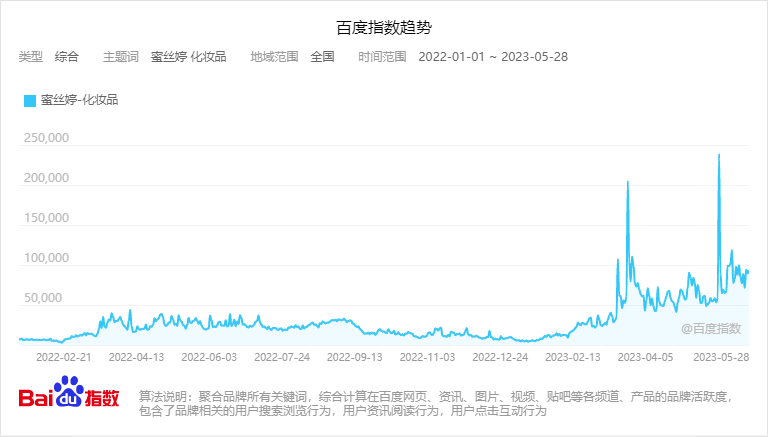Click the second-highest spike above 200,000
Viewport: 768px width, 437px height.
(x=628, y=182)
